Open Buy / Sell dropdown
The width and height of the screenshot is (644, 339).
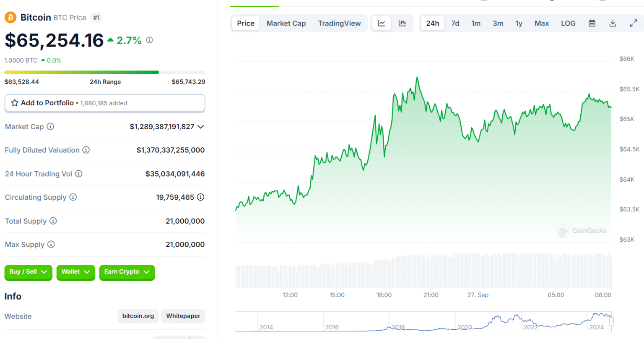pyautogui.click(x=29, y=272)
